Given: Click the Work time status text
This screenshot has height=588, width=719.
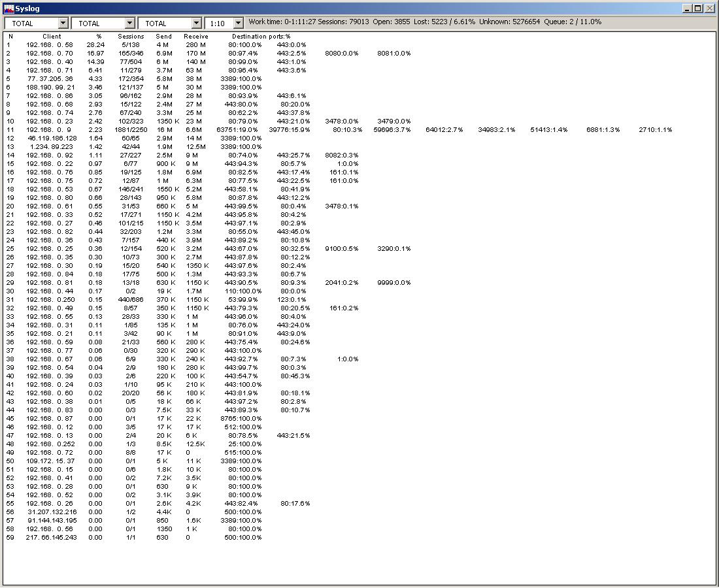Looking at the screenshot, I should [x=282, y=22].
